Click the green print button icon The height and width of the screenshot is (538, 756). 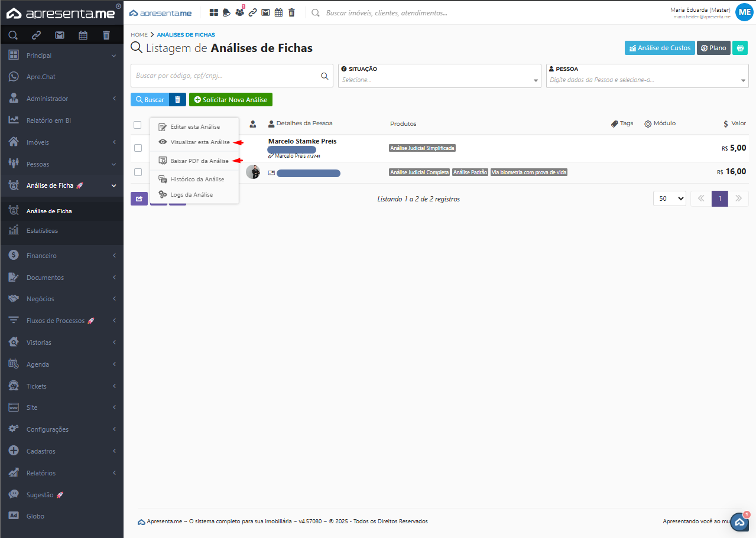[x=739, y=48]
